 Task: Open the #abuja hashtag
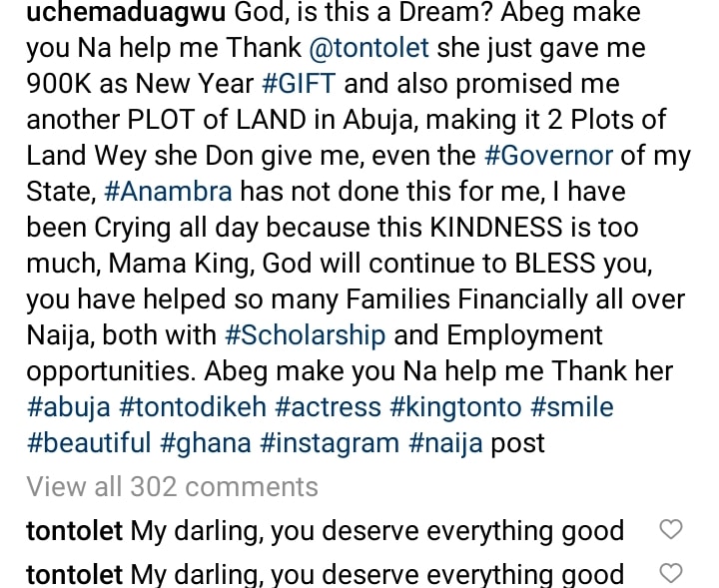point(67,406)
